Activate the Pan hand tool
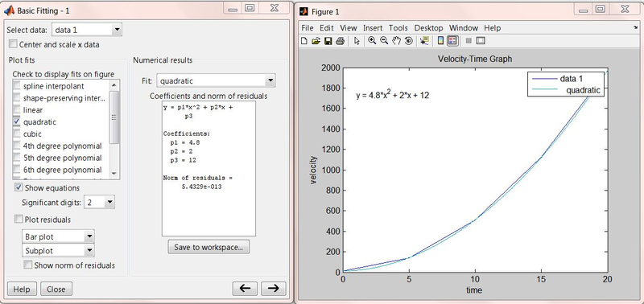This screenshot has width=644, height=304. point(396,41)
